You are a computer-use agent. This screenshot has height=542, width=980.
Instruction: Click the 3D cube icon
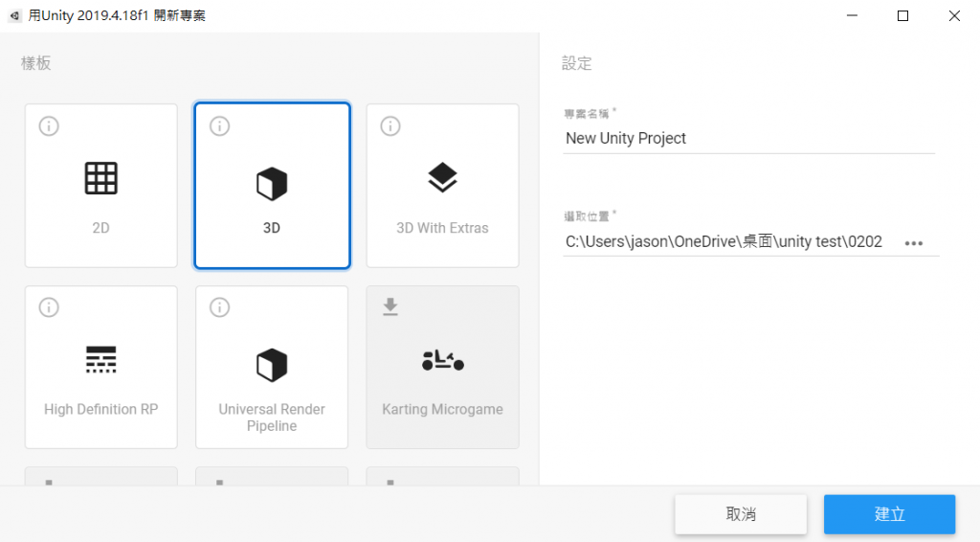(272, 184)
